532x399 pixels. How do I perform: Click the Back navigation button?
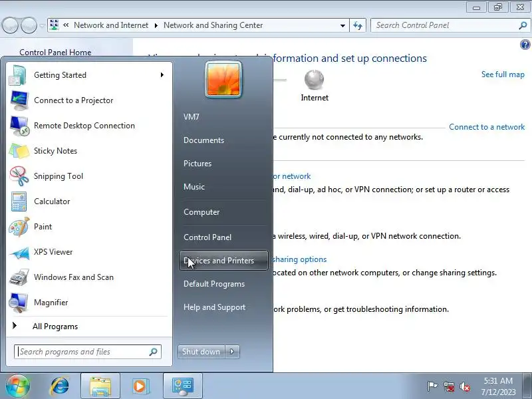[x=10, y=25]
